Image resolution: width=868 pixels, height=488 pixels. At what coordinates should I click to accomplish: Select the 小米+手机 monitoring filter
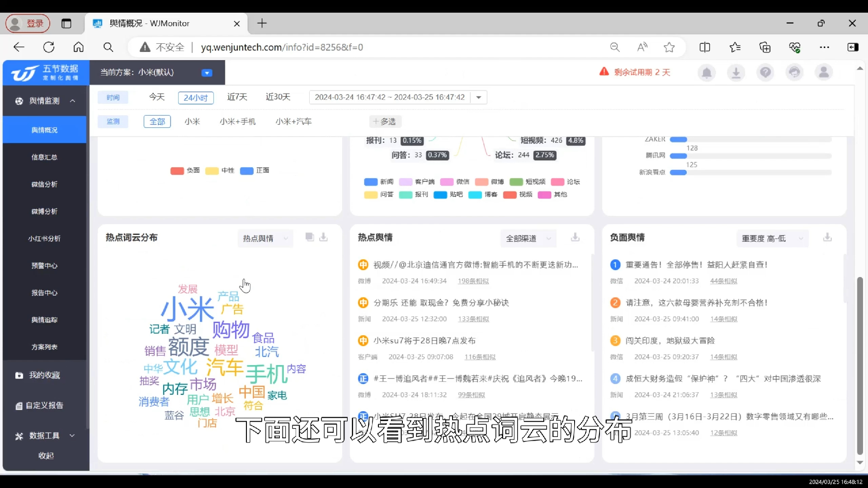coord(238,122)
